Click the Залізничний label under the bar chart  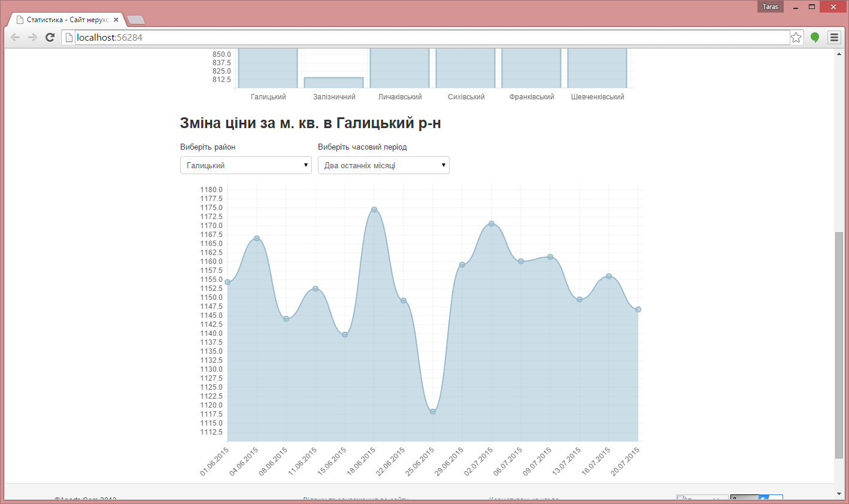[334, 97]
